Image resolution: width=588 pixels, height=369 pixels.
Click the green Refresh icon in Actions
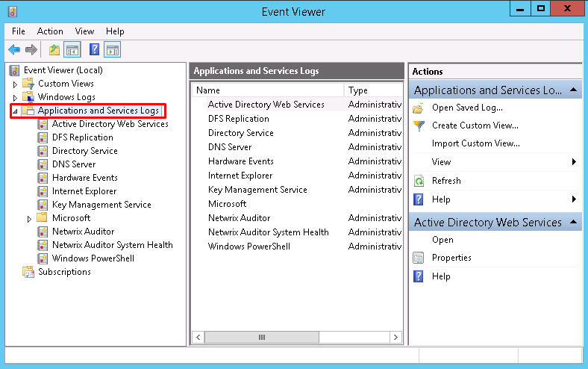[x=419, y=181]
